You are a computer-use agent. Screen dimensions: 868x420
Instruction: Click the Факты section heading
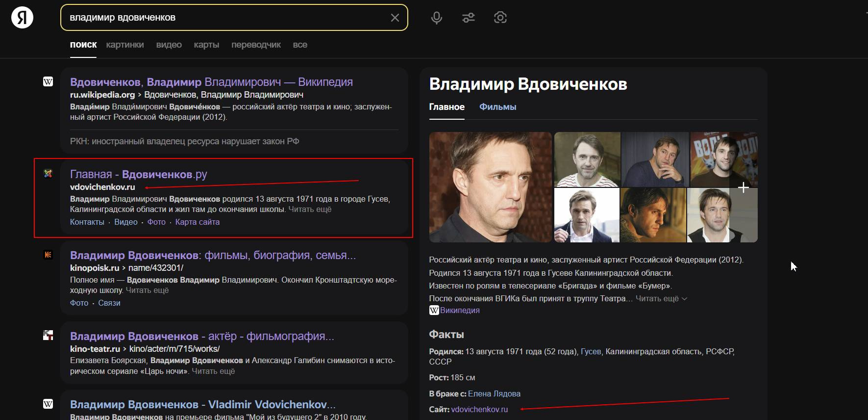pyautogui.click(x=446, y=334)
